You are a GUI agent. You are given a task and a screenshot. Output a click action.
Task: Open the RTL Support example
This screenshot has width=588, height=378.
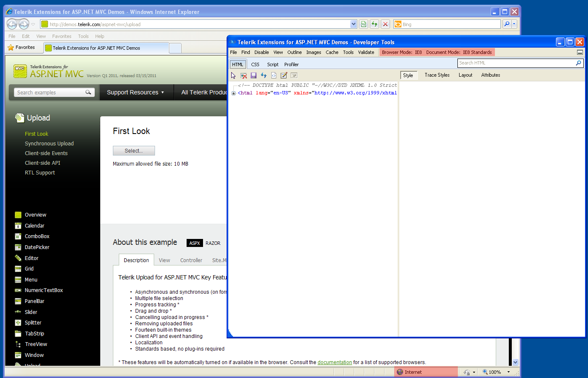[x=40, y=172]
